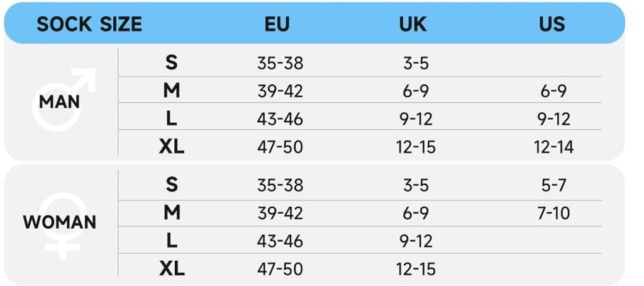Click the female gender symbol icon
The image size is (644, 286).
[62, 227]
